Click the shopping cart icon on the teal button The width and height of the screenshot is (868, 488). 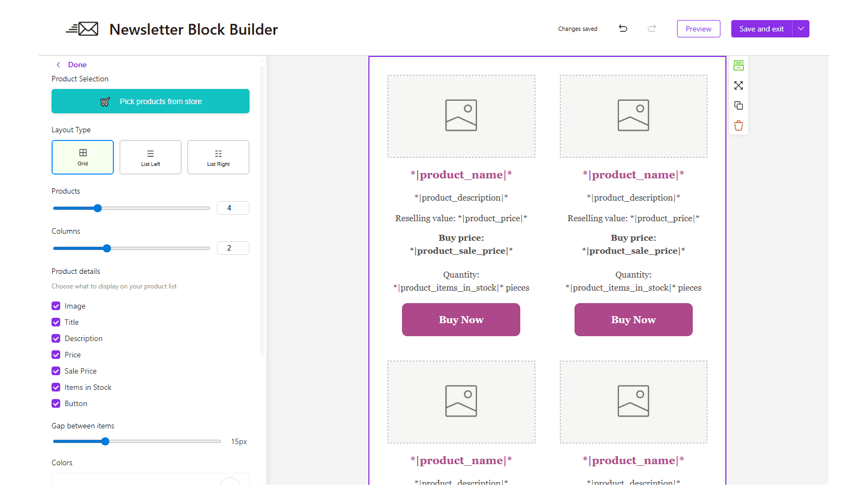105,101
